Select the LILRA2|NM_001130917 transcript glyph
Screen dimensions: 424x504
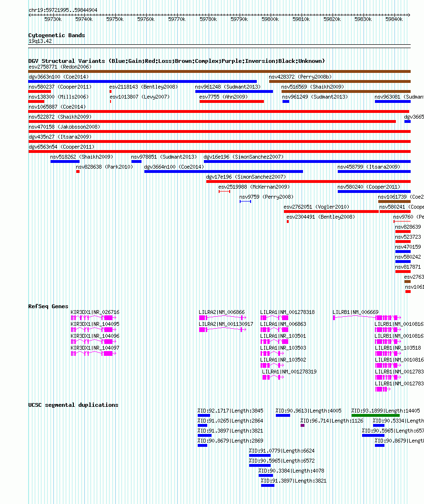tap(223, 330)
